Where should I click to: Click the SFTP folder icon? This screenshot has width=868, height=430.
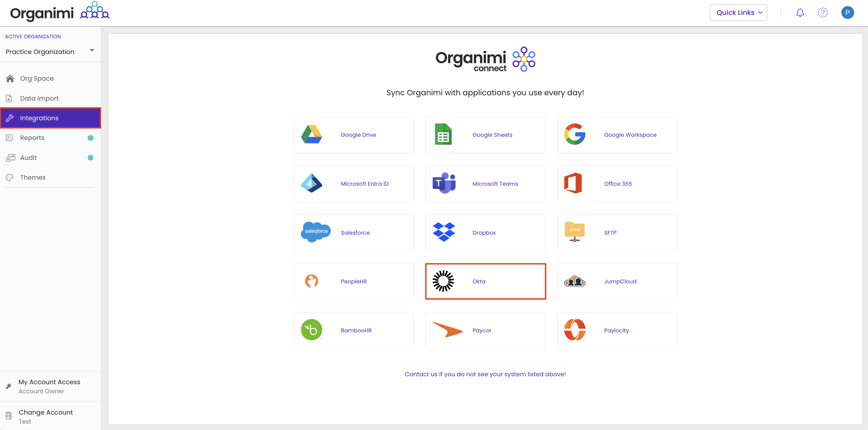coord(574,232)
